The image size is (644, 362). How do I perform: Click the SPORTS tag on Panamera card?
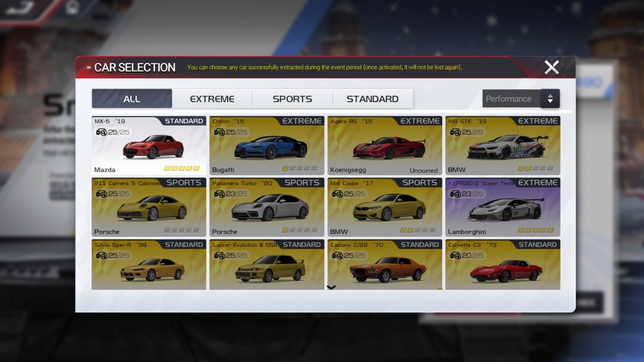click(303, 183)
